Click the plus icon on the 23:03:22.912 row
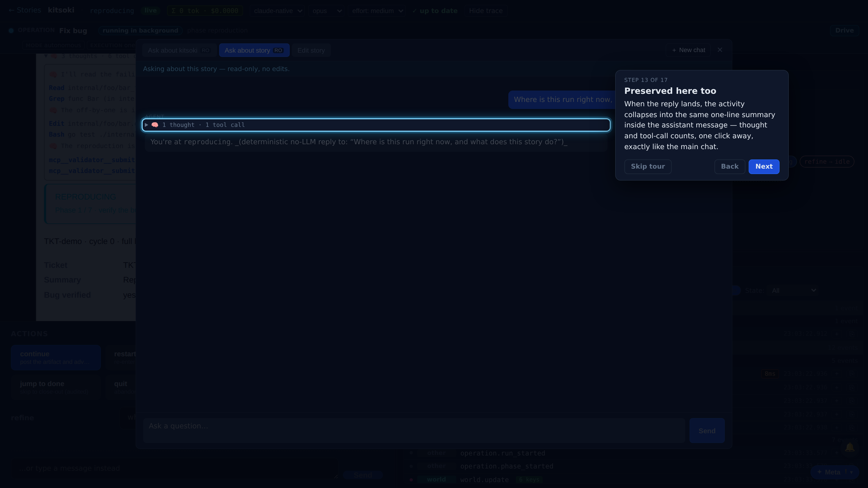 click(837, 334)
